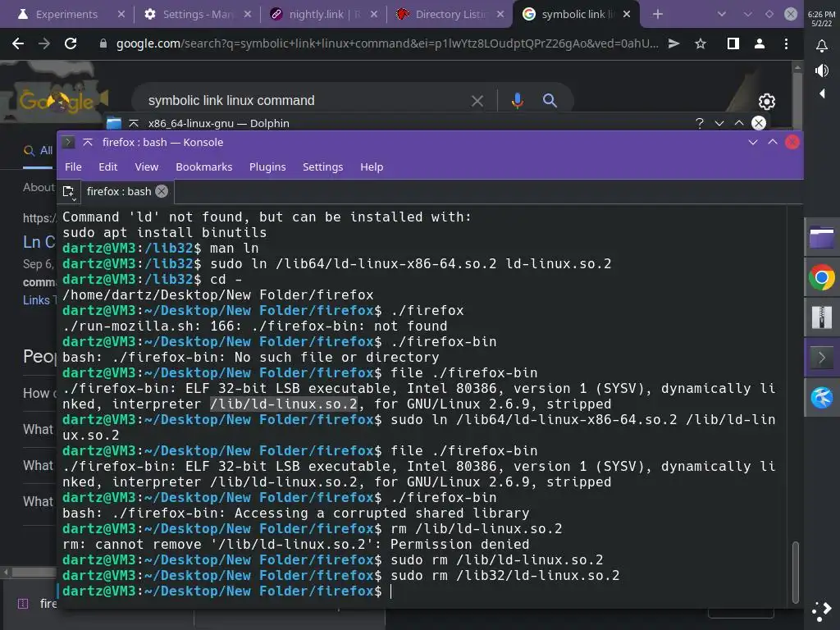The height and width of the screenshot is (630, 840).
Task: Go back in Chrome browser
Action: pos(18,43)
